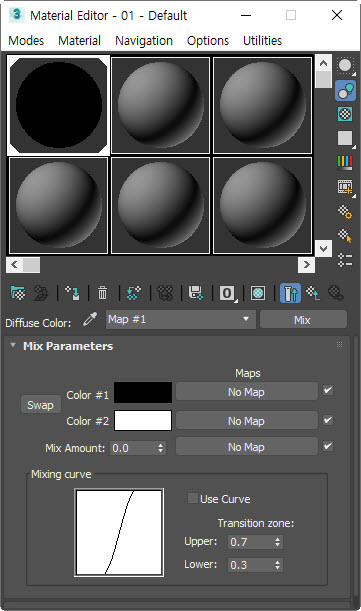Click Put Material to Scene icon

point(41,293)
